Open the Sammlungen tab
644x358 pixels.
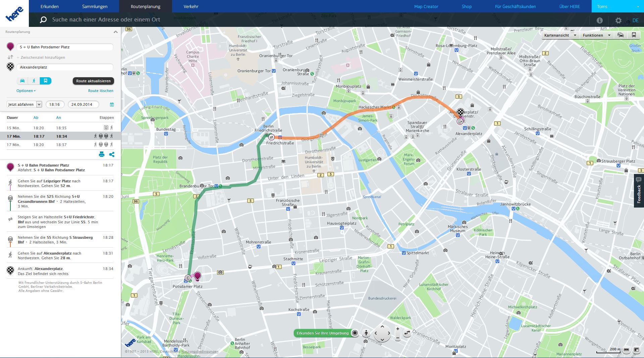click(x=95, y=6)
